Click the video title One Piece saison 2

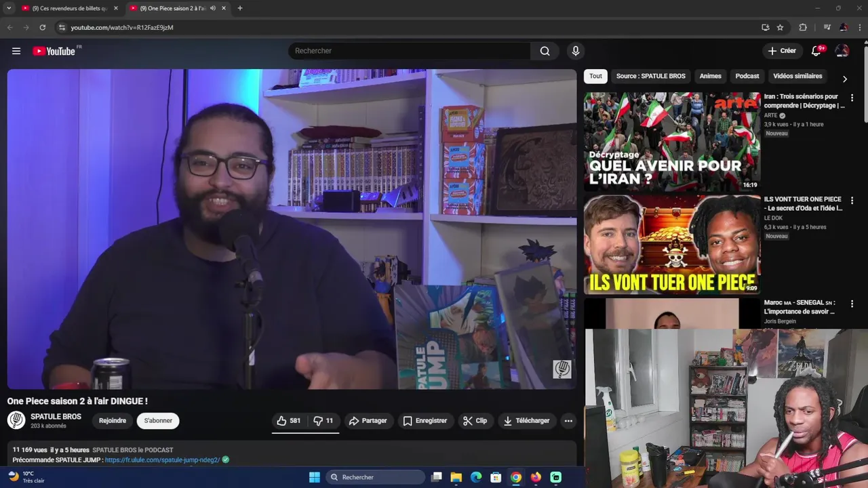tap(77, 401)
